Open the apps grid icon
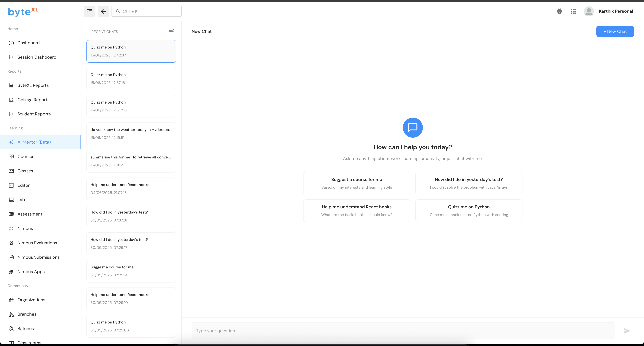This screenshot has height=346, width=644. coord(573,11)
